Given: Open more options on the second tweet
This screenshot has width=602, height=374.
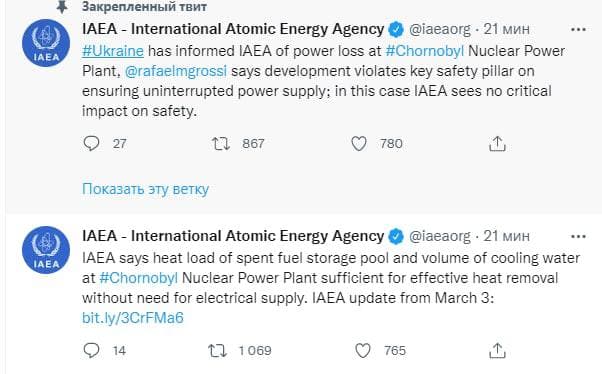Looking at the screenshot, I should click(578, 237).
